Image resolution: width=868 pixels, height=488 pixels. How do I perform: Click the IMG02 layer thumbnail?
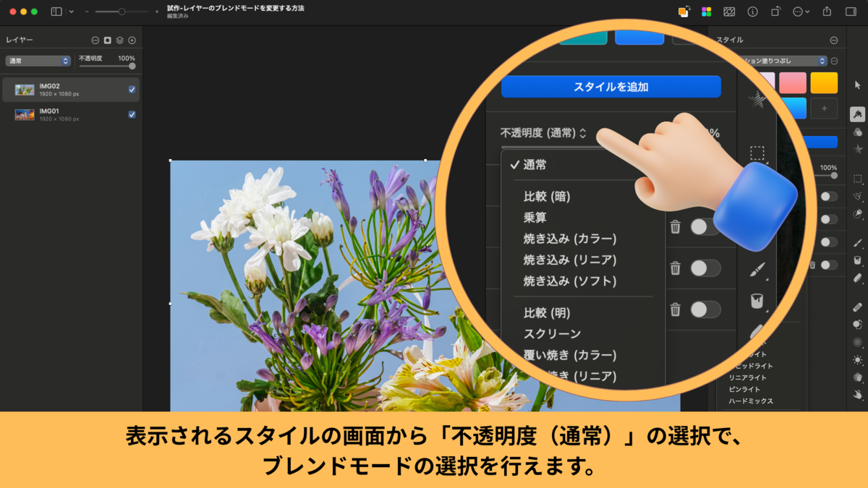[25, 90]
